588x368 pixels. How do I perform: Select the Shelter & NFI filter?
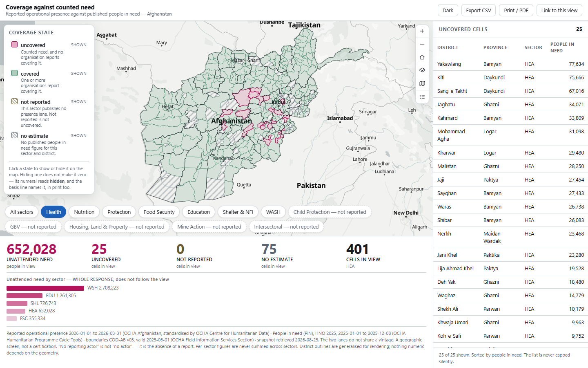[x=238, y=212]
